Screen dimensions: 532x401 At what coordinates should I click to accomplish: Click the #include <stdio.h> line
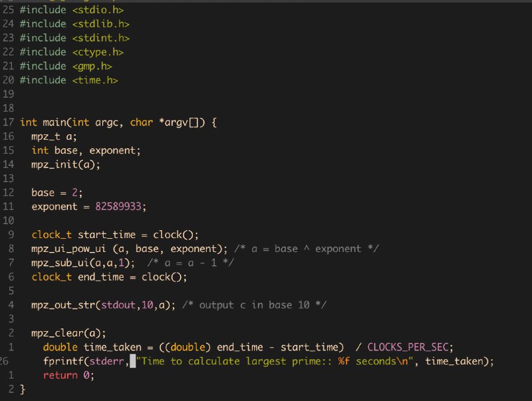click(x=72, y=10)
